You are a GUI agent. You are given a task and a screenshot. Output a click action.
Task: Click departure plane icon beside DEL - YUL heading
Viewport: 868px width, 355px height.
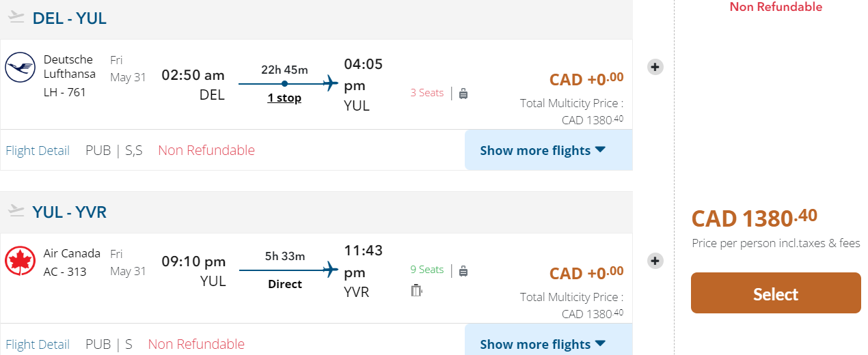click(x=16, y=18)
